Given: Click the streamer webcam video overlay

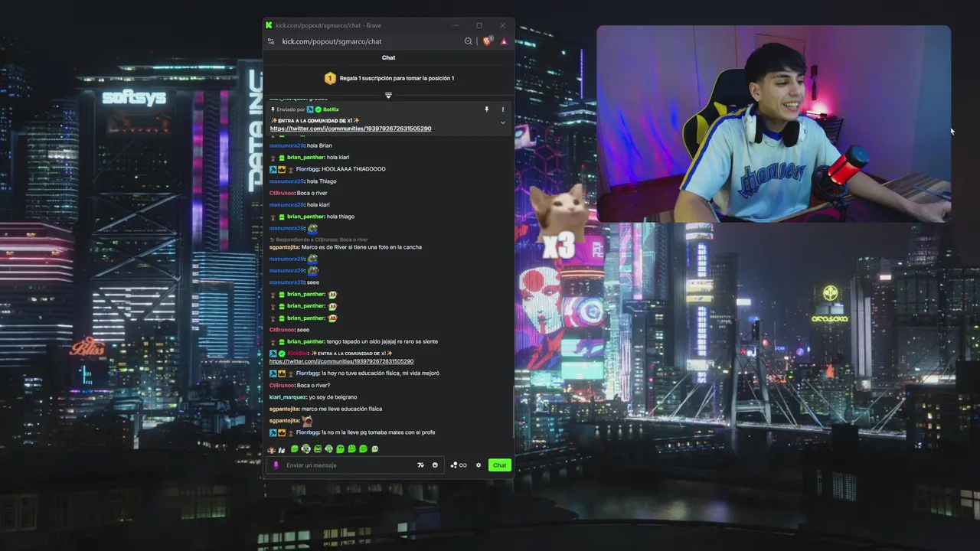Looking at the screenshot, I should click(773, 124).
